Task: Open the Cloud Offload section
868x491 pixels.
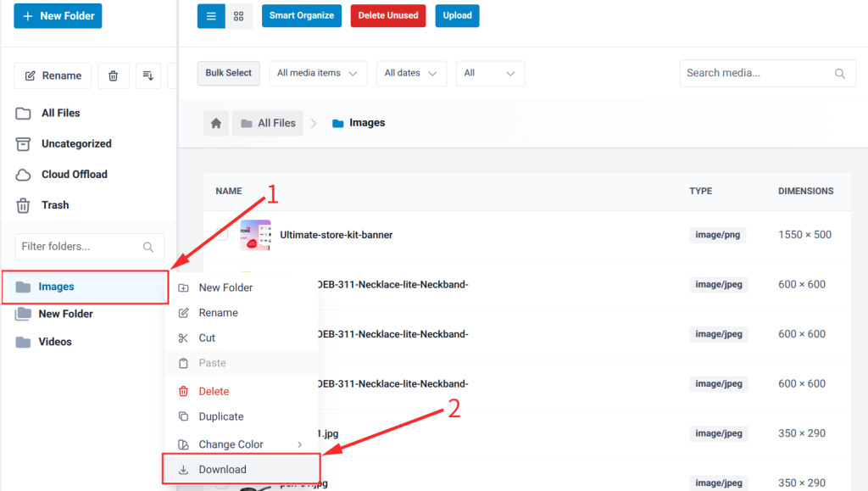Action: 74,175
